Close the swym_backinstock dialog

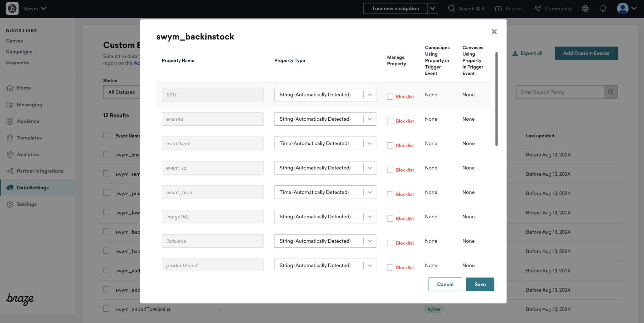[494, 31]
